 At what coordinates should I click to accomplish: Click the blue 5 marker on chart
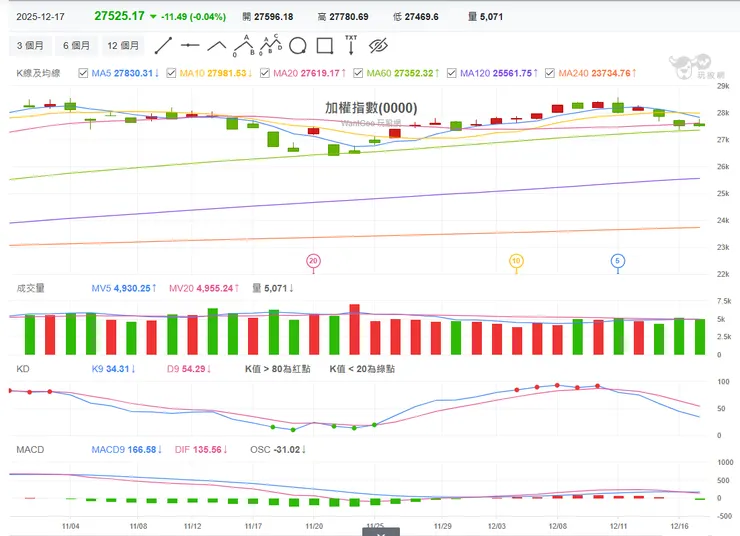[618, 261]
